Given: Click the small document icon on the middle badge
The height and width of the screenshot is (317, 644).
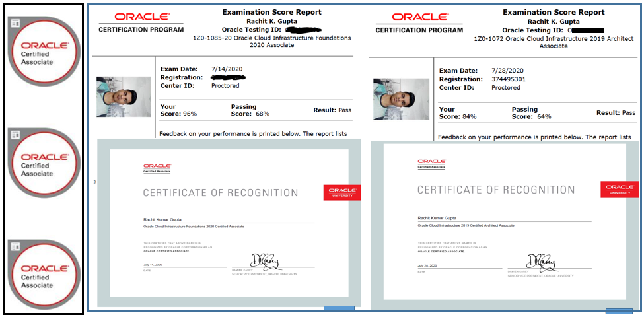Looking at the screenshot, I should click(15, 135).
